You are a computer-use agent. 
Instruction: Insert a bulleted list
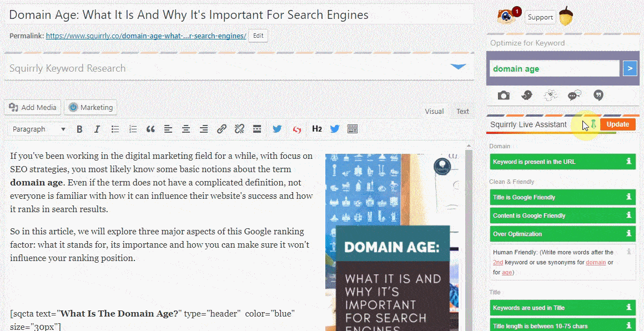(115, 129)
